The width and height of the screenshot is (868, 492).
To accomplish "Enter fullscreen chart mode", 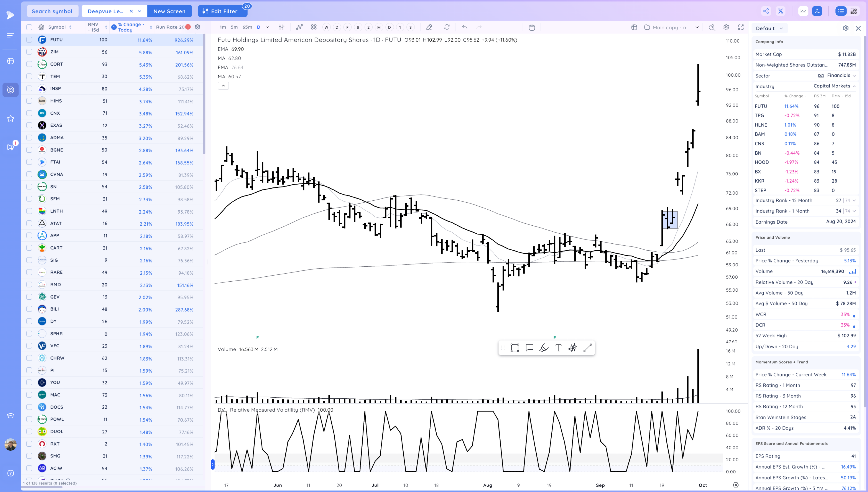I will tap(741, 27).
